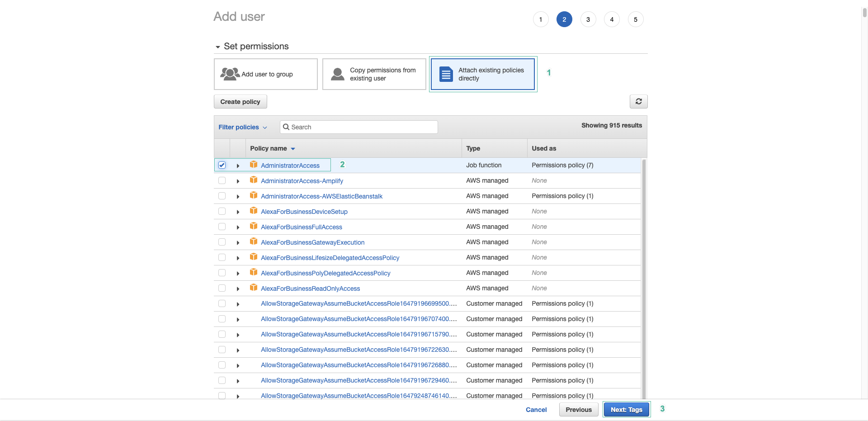Click the 'Permissions policy (7)' cell
The height and width of the screenshot is (421, 868).
pos(562,165)
